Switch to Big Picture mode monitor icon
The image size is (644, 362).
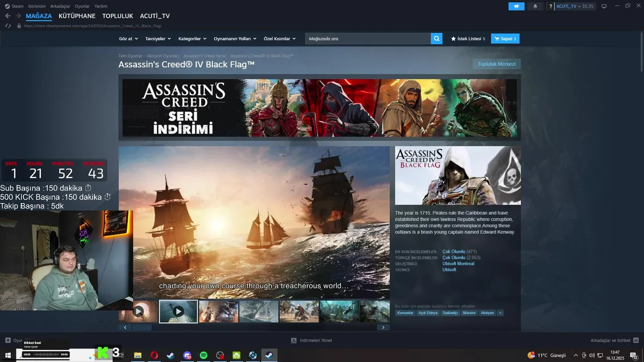tap(604, 6)
